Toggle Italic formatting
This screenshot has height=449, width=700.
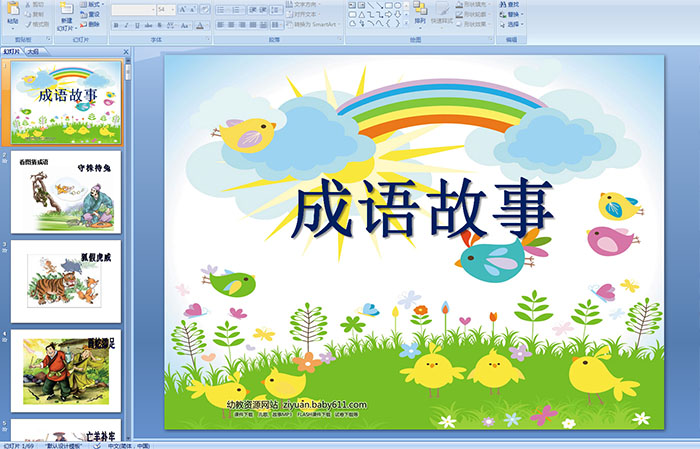pyautogui.click(x=126, y=25)
